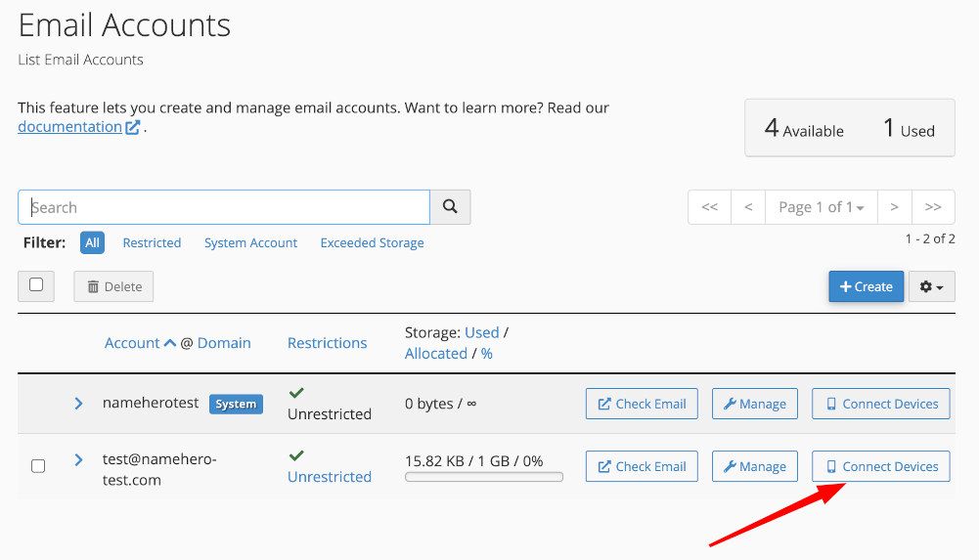This screenshot has height=560, width=979.
Task: Click the '1 Used' count
Action: (910, 128)
